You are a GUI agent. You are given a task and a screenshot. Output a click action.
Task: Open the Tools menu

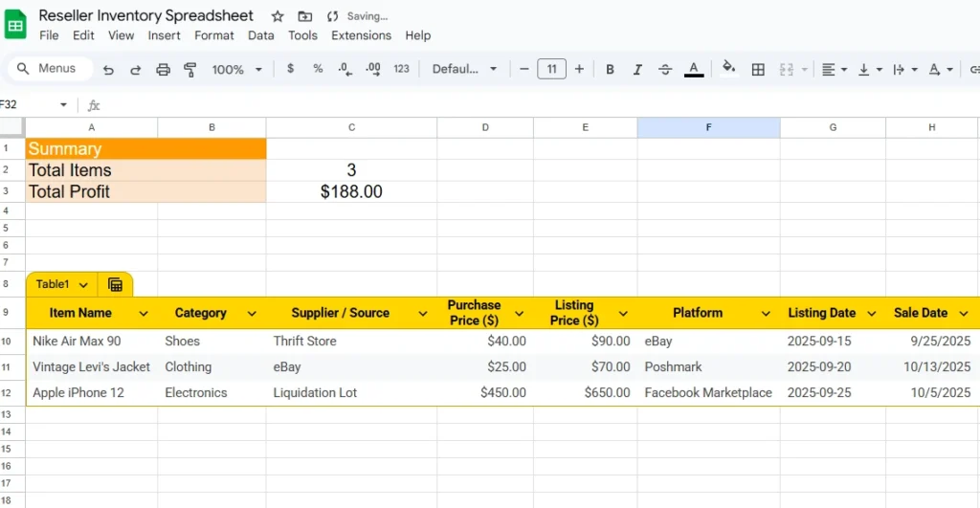coord(302,35)
